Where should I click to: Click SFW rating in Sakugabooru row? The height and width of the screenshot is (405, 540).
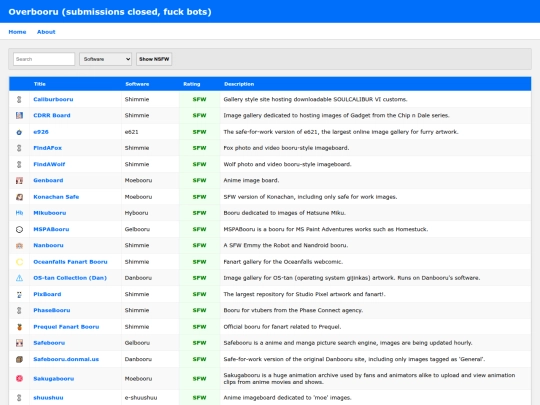tap(199, 378)
